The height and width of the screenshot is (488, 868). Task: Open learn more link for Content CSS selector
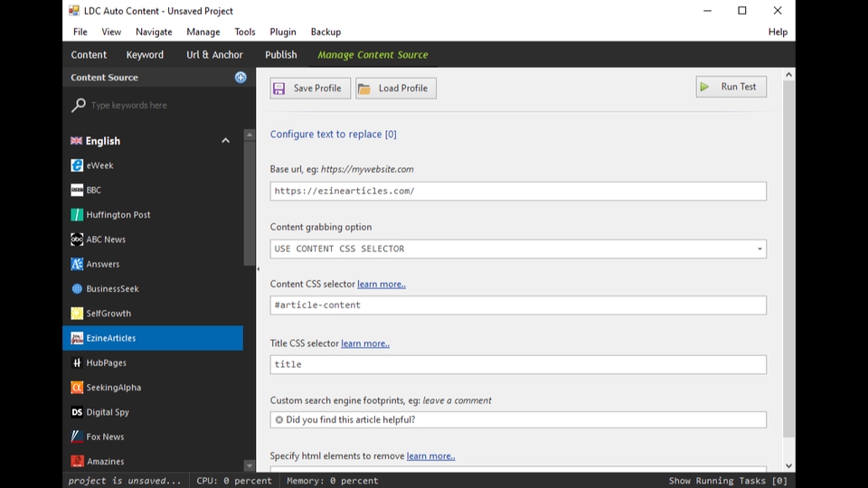click(x=382, y=284)
